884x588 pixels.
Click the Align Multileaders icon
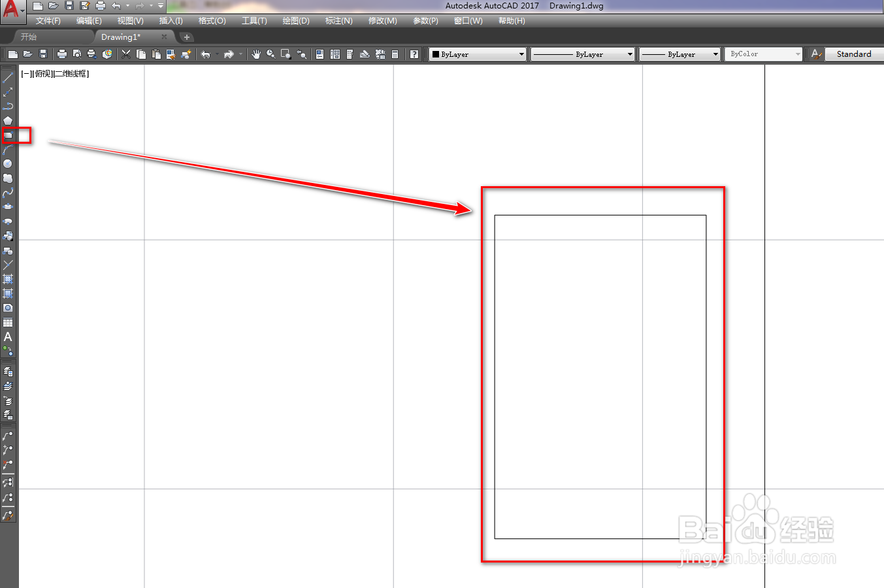pos(8,483)
